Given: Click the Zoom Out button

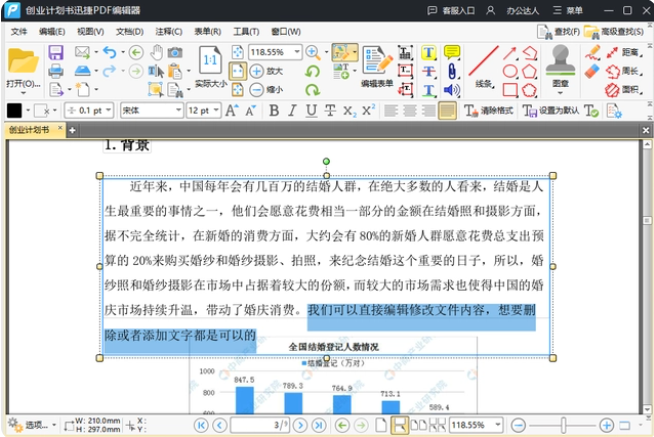Looking at the screenshot, I should click(266, 90).
